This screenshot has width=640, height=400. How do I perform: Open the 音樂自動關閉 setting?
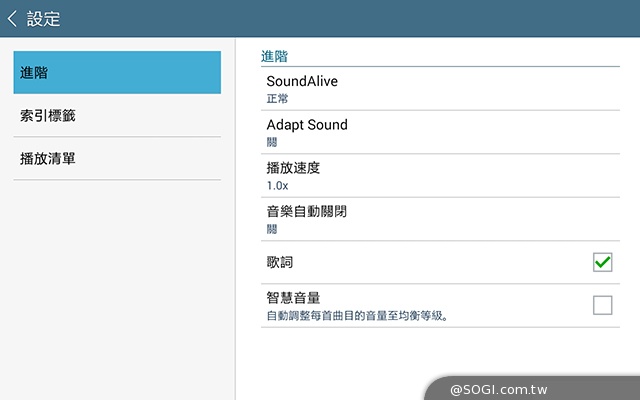click(x=306, y=211)
